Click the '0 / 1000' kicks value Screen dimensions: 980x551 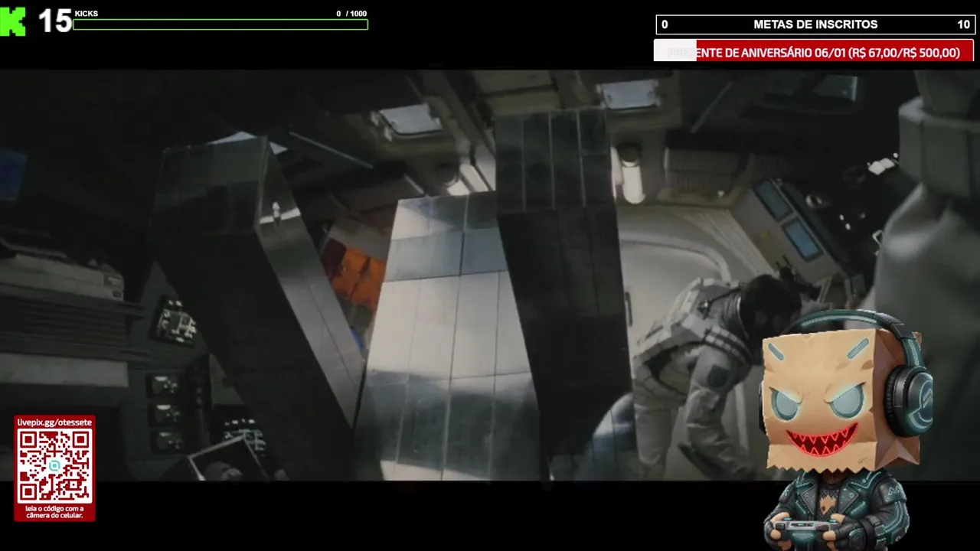tap(351, 14)
